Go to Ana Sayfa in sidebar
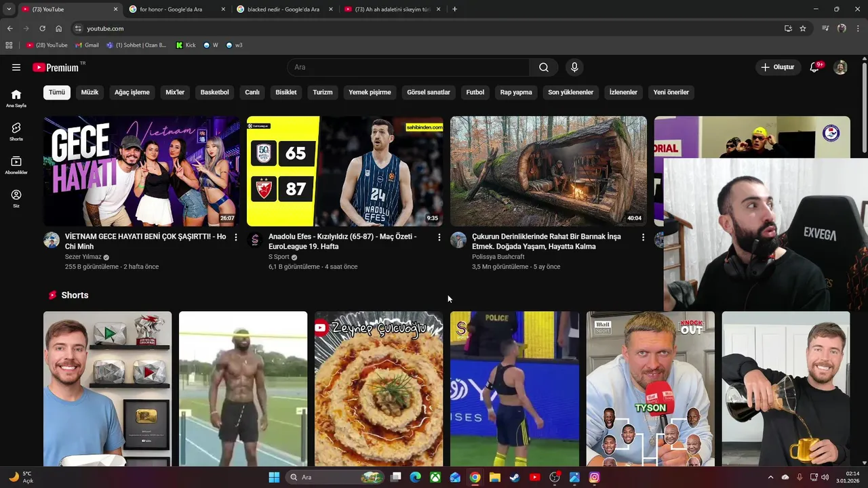Image resolution: width=868 pixels, height=488 pixels. (16, 98)
